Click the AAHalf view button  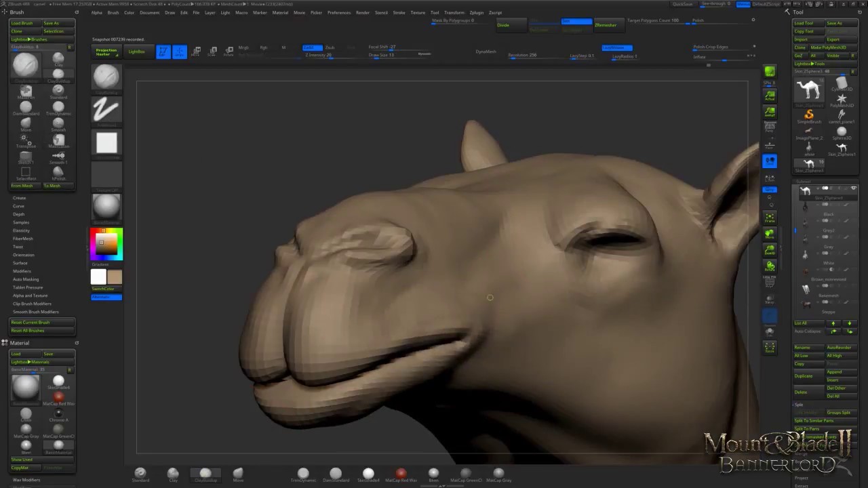point(770,112)
